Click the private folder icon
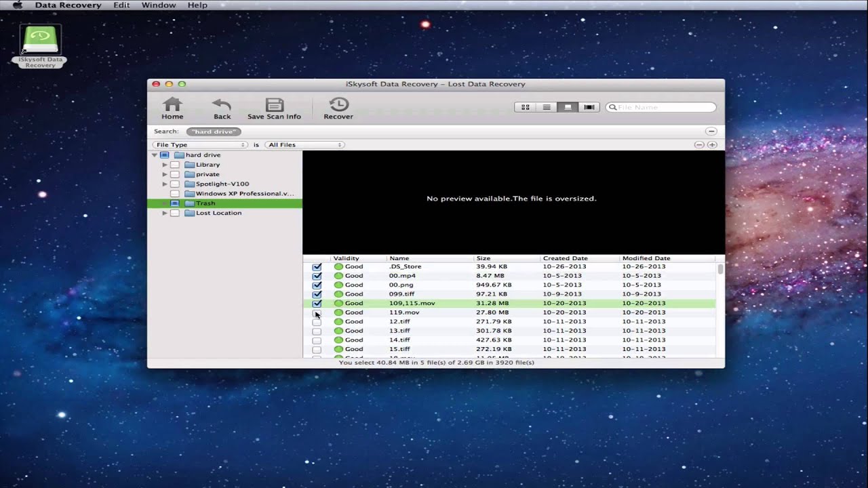Image resolution: width=868 pixels, height=488 pixels. point(189,174)
